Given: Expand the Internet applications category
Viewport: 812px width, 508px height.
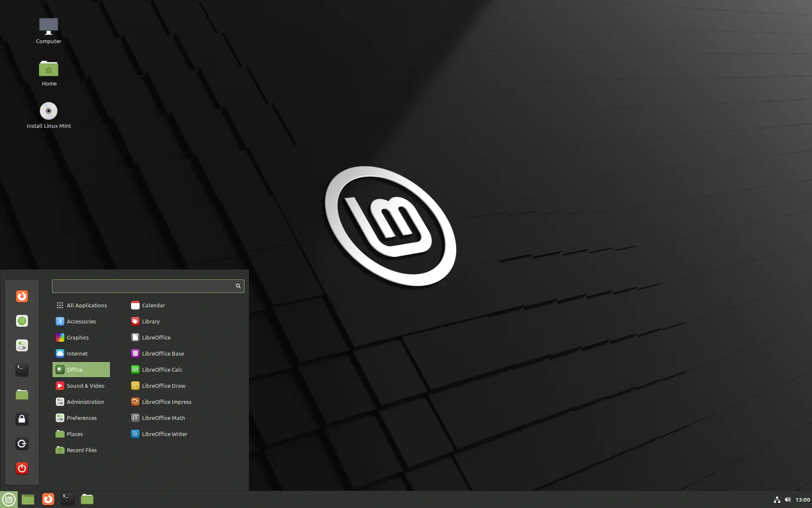Looking at the screenshot, I should pyautogui.click(x=77, y=353).
